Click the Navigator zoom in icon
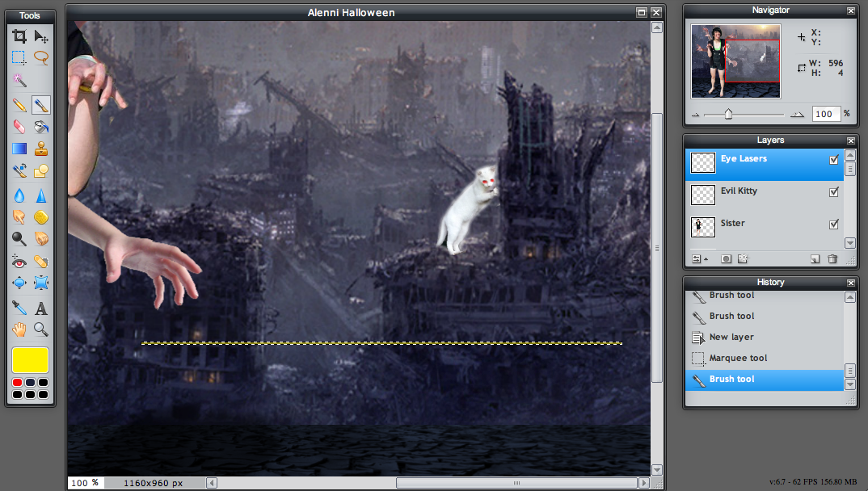The height and width of the screenshot is (491, 868). 797,115
